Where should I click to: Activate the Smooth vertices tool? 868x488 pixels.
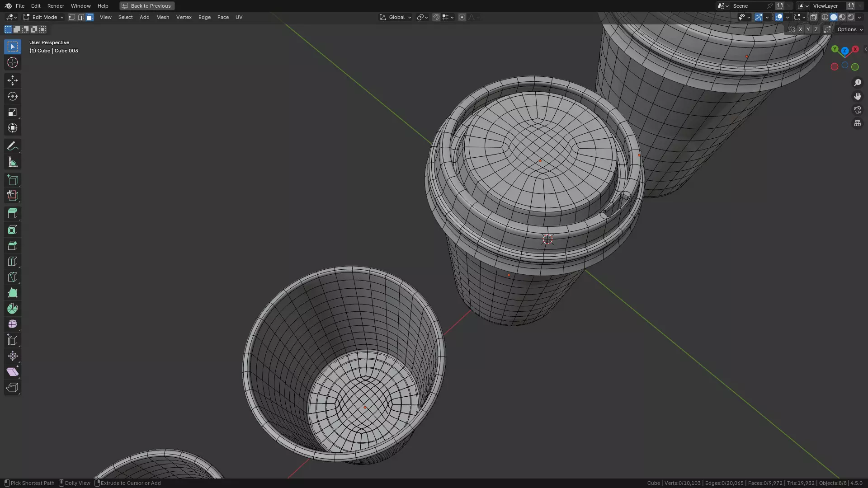(x=13, y=324)
